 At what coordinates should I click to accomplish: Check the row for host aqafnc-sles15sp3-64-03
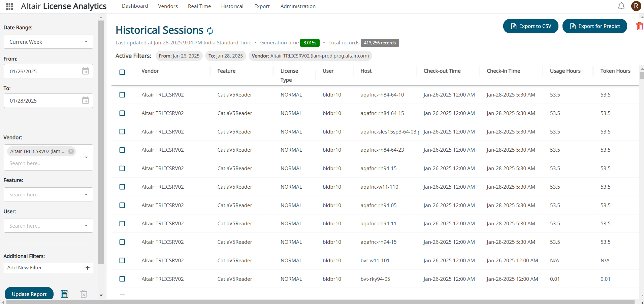point(122,132)
